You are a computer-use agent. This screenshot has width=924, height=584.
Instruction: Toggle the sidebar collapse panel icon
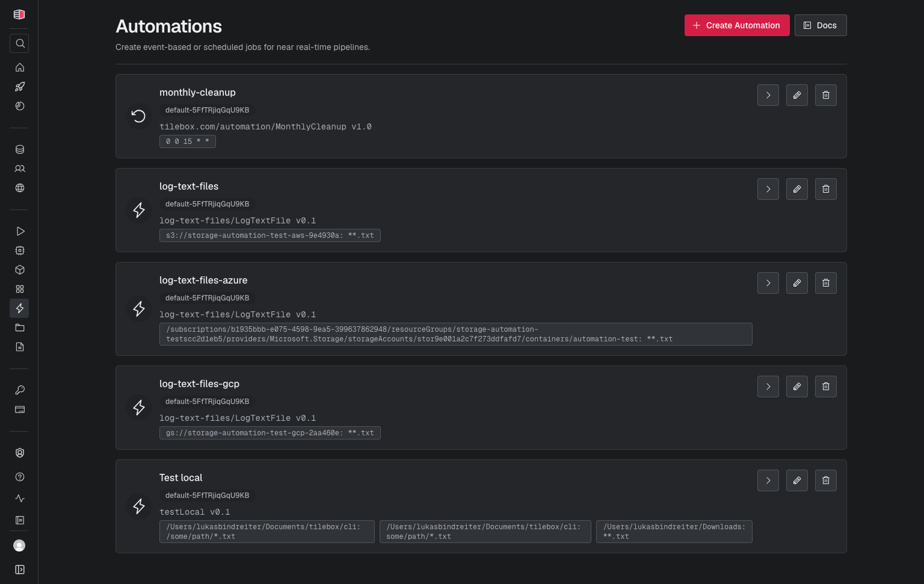point(19,570)
